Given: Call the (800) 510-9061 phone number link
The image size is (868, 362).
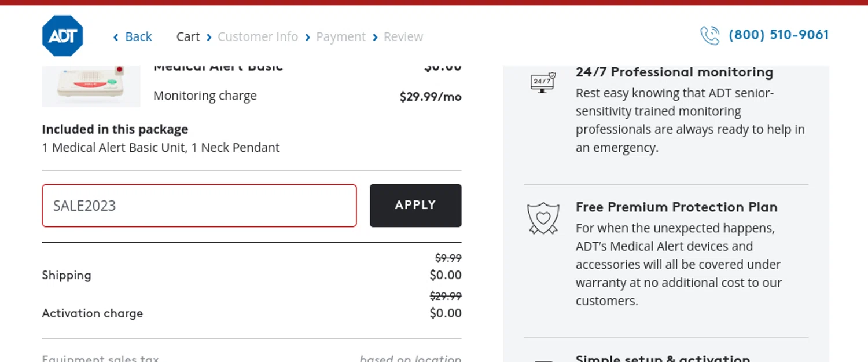Looking at the screenshot, I should pos(778,35).
